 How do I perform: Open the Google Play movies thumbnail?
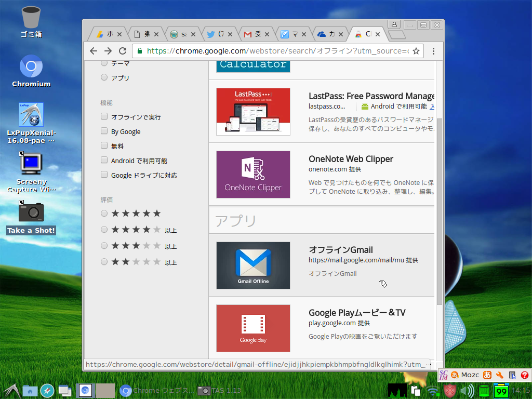tap(253, 328)
